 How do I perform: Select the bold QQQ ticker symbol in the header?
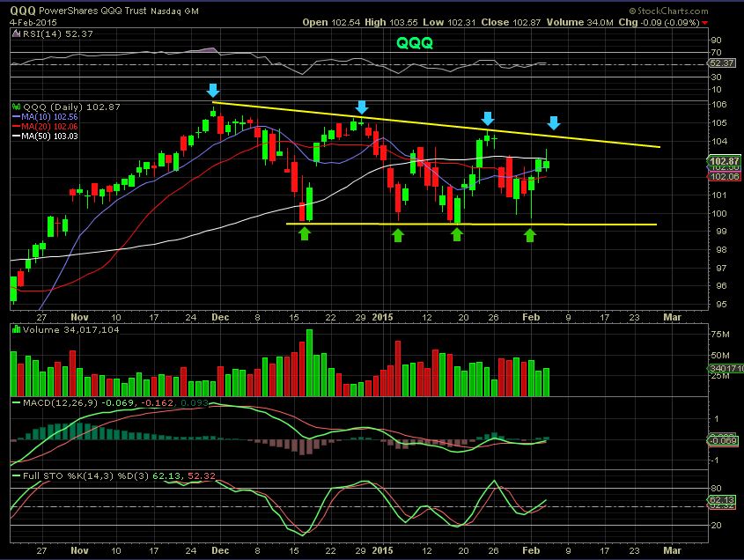(23, 11)
